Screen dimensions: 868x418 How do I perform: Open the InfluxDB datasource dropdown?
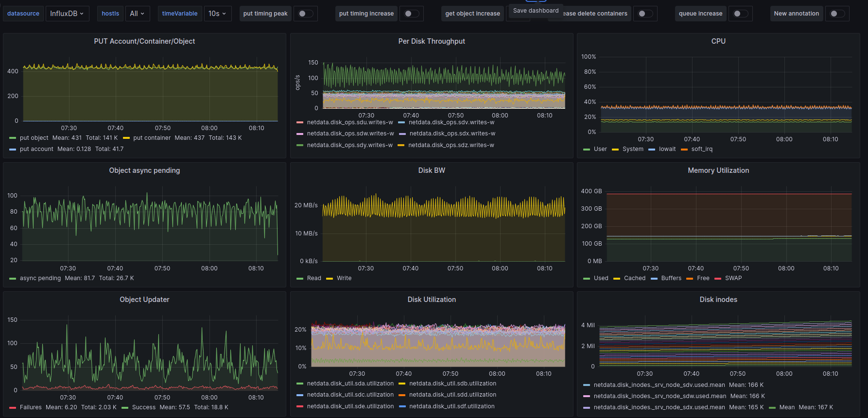(67, 14)
